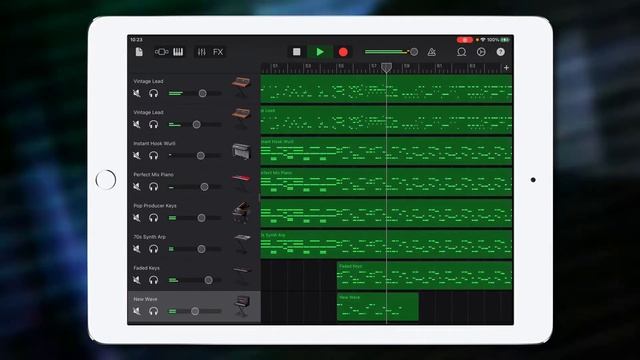The width and height of the screenshot is (640, 360).
Task: Start recording with the red record button
Action: click(x=343, y=52)
